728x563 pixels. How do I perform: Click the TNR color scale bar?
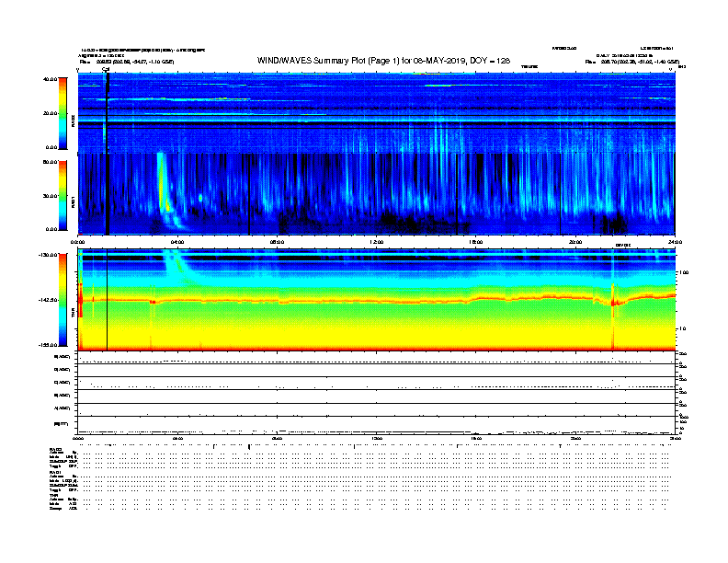click(63, 299)
